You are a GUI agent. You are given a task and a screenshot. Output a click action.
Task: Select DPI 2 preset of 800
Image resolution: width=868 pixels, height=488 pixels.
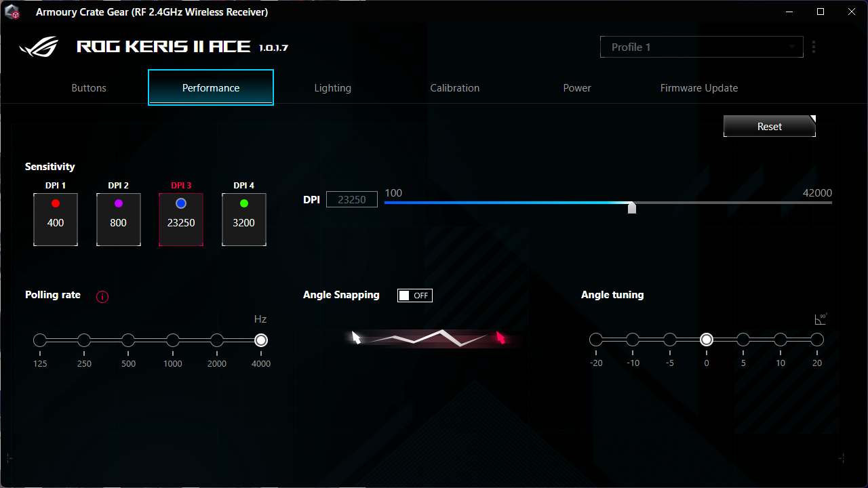119,220
